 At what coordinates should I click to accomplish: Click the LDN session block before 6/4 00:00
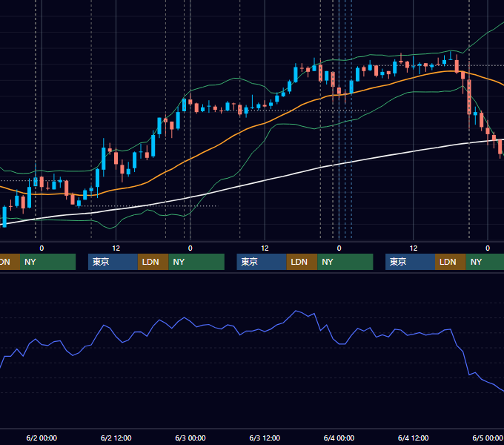coord(302,262)
